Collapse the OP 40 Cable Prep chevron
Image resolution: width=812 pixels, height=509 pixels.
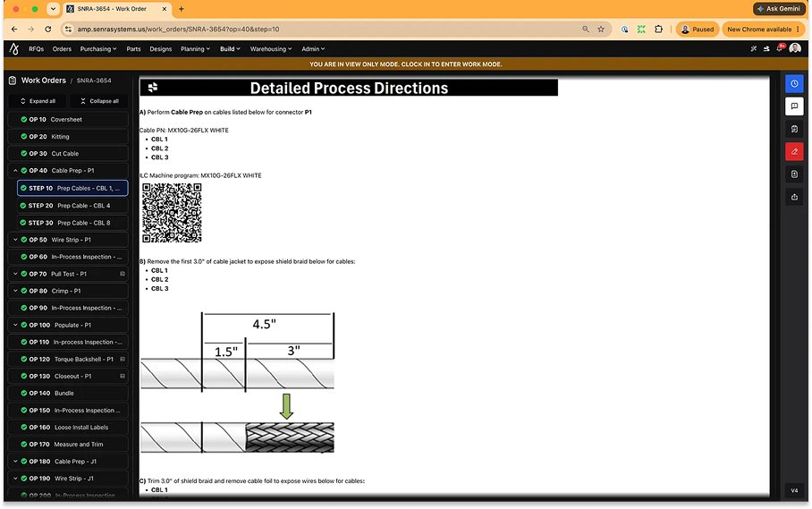pos(15,170)
